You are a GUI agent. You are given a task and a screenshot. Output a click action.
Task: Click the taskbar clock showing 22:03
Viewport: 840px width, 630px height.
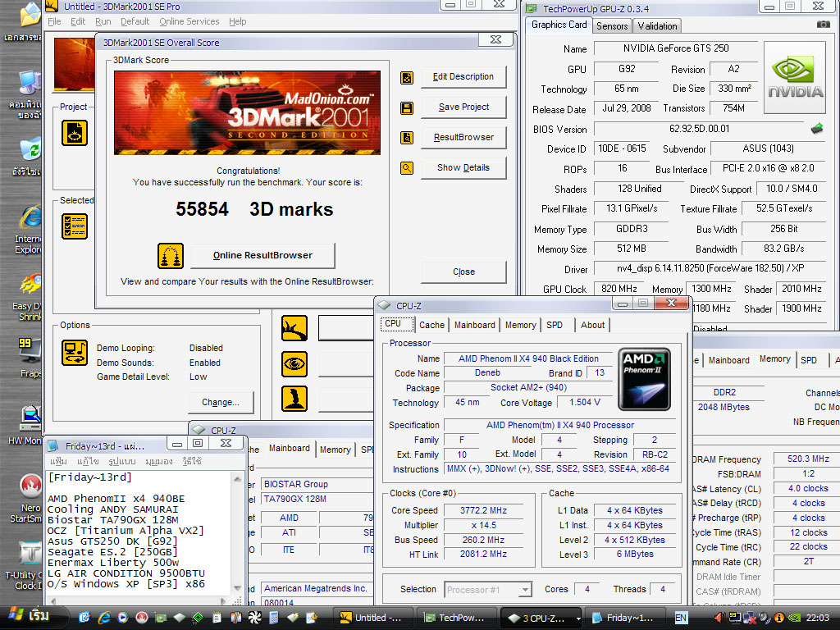[817, 618]
